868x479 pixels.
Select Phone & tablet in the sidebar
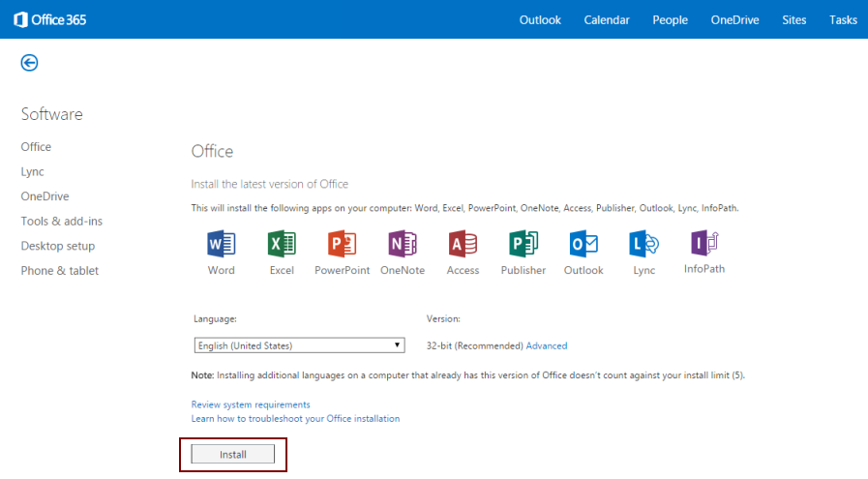tap(59, 271)
